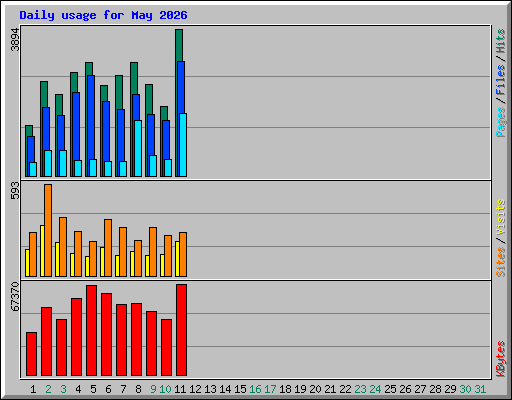The image size is (512, 400).
Task: Click the KBytes legend label
Action: click(501, 359)
